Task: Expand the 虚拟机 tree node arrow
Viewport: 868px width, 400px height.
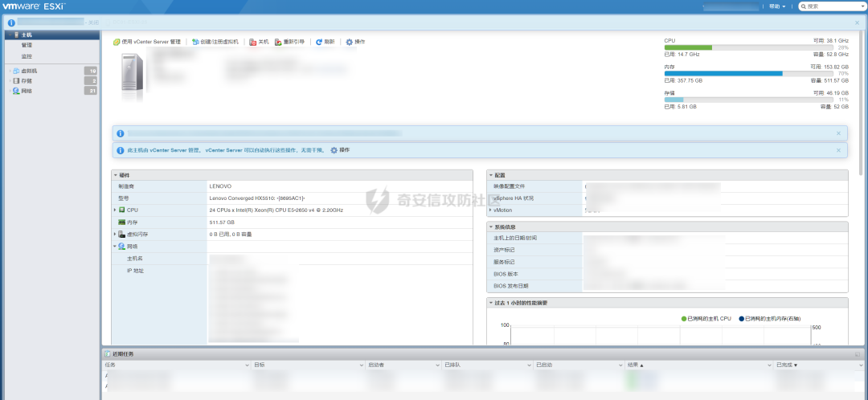Action: tap(10, 71)
